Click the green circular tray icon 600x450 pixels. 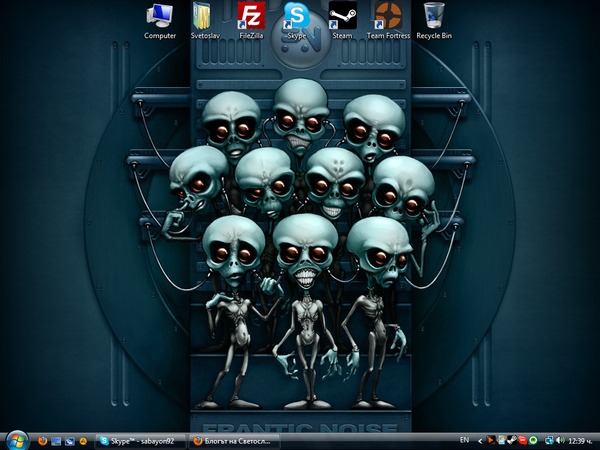(x=533, y=440)
